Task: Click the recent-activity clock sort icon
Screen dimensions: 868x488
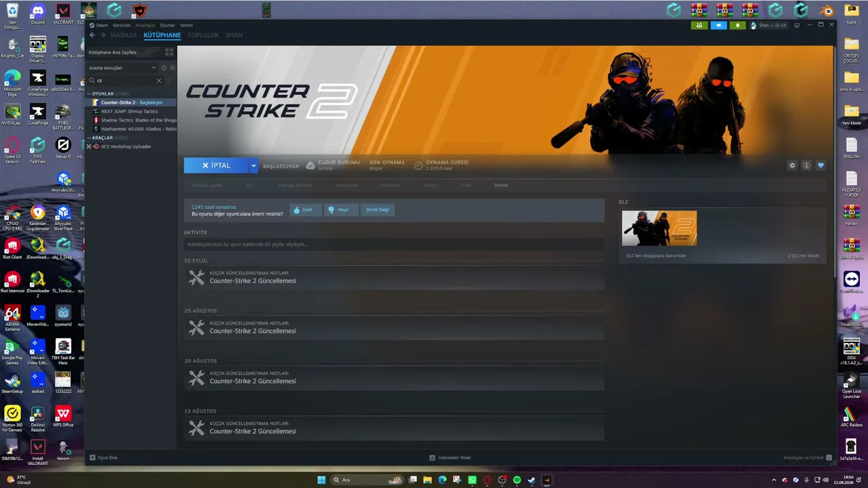Action: (164, 68)
